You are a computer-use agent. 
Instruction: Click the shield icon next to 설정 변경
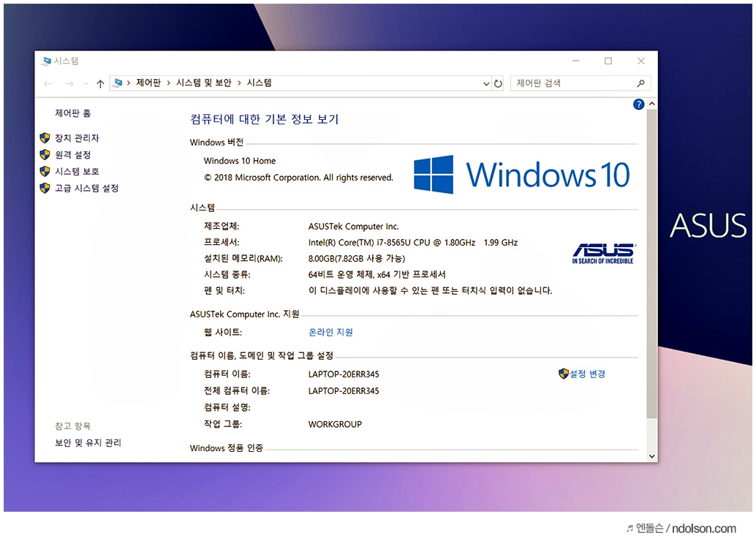click(564, 374)
